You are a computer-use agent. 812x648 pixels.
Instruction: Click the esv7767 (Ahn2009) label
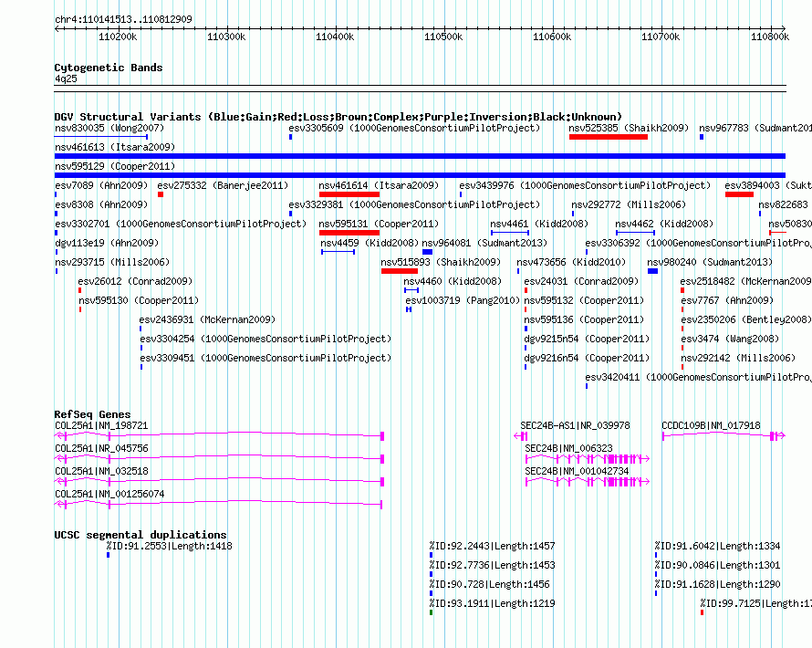point(727,300)
